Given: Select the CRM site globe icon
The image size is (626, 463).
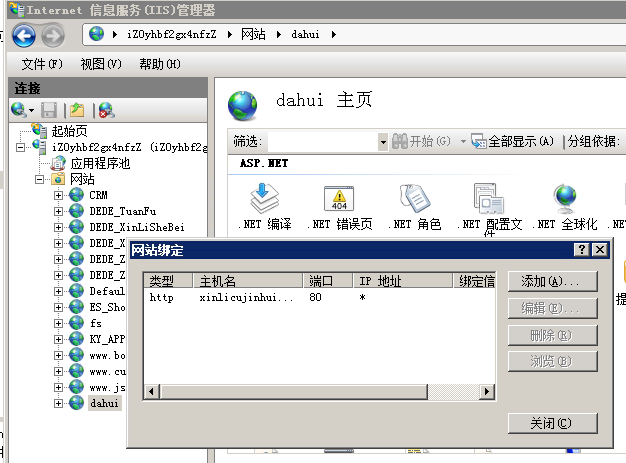Looking at the screenshot, I should 76,195.
